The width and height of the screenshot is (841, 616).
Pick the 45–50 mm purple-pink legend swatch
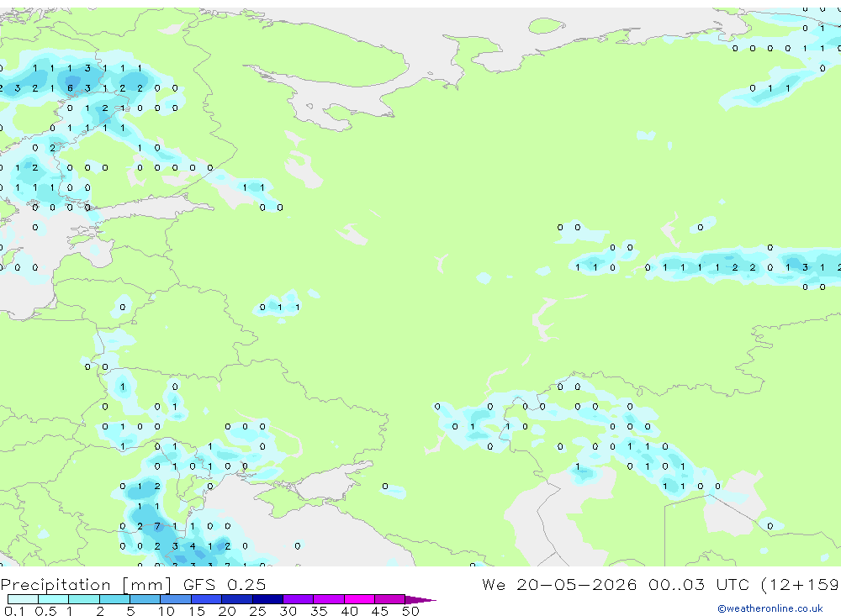coord(389,599)
